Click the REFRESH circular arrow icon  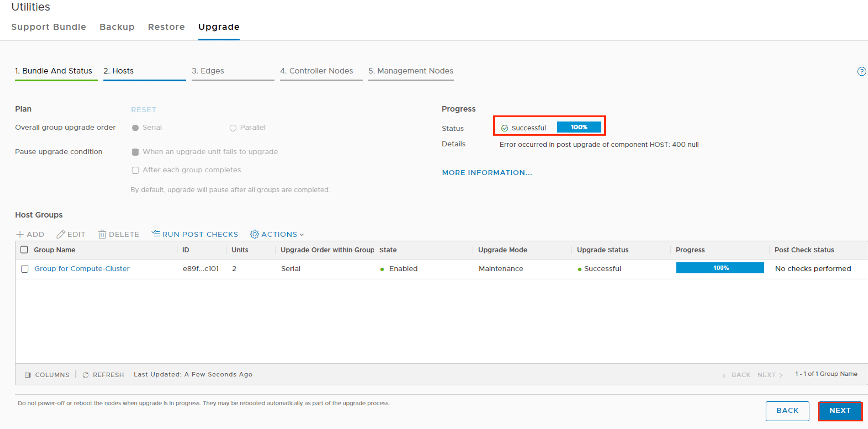(86, 375)
